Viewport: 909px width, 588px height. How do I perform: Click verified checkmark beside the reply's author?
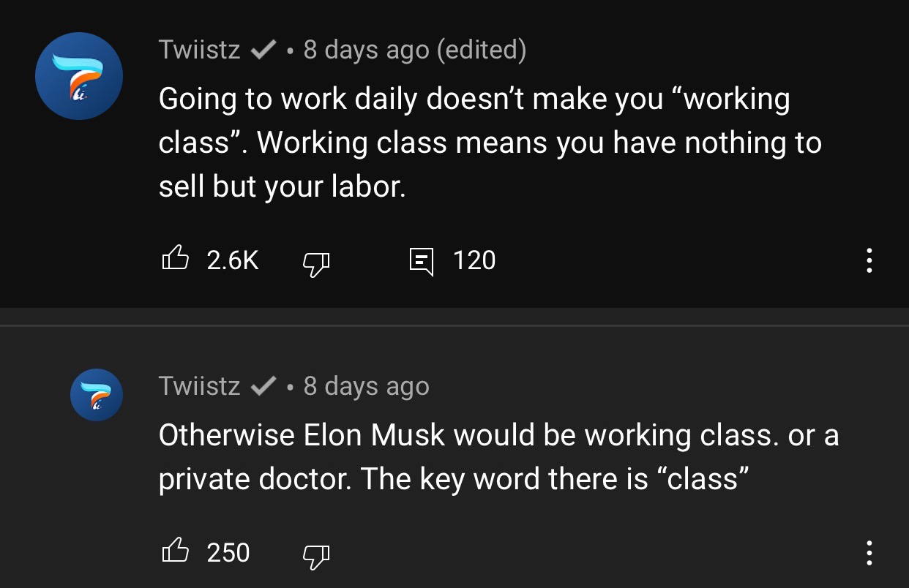[262, 386]
